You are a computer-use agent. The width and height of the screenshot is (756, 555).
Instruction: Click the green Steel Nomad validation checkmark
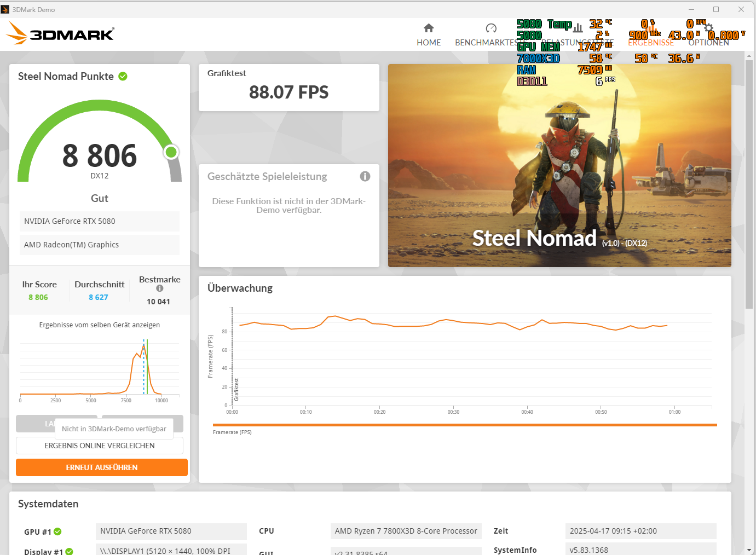pyautogui.click(x=123, y=76)
